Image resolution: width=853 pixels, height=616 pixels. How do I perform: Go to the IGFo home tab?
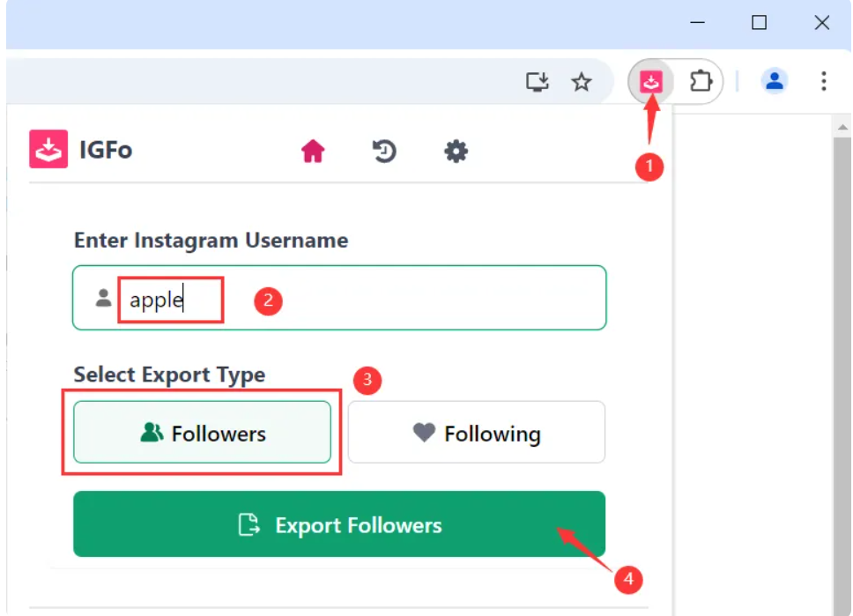coord(313,151)
